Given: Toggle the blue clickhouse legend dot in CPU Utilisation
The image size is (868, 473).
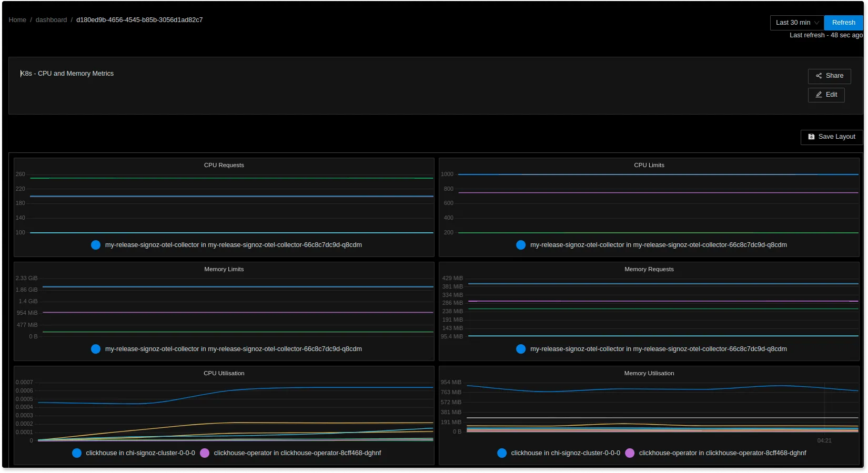Looking at the screenshot, I should pos(77,453).
